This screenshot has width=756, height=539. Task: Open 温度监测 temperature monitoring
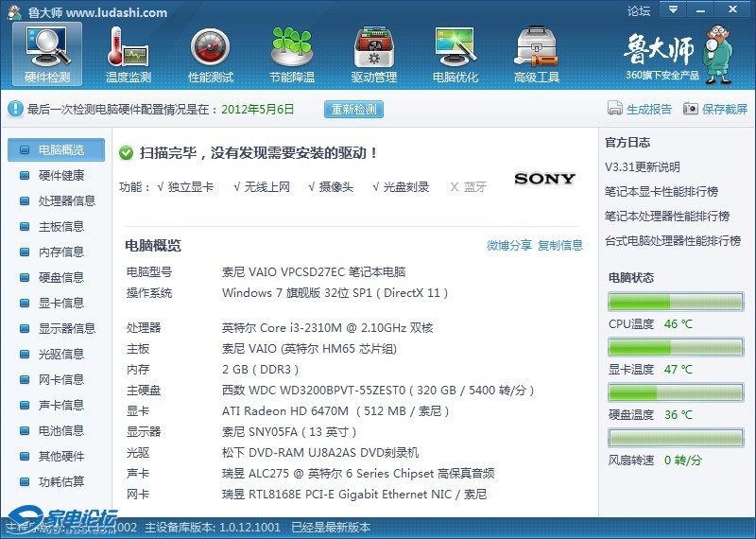(129, 54)
